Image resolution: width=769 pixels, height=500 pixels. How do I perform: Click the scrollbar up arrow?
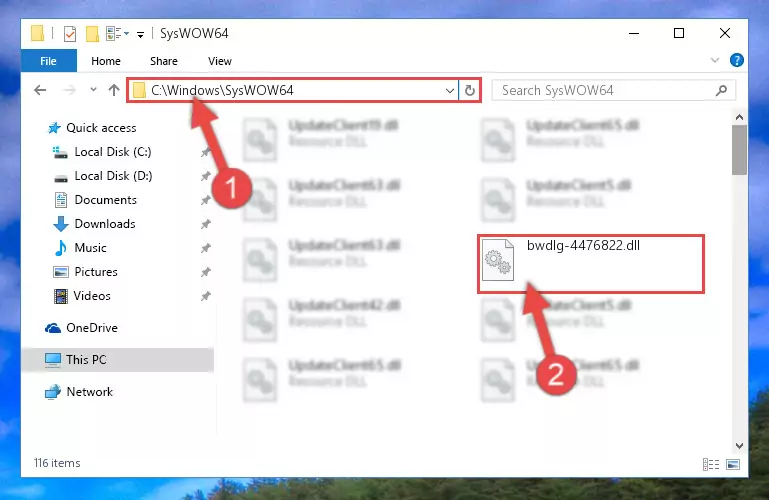739,117
